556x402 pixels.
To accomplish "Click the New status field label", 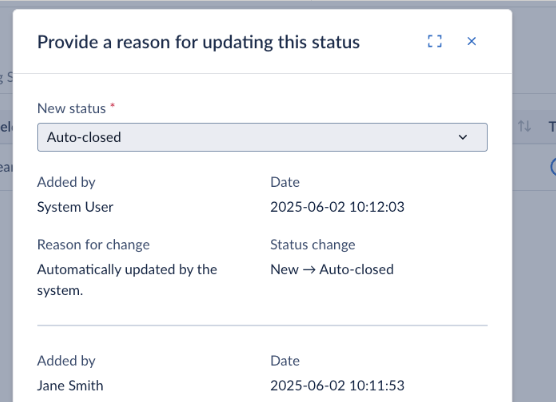I will pos(72,108).
